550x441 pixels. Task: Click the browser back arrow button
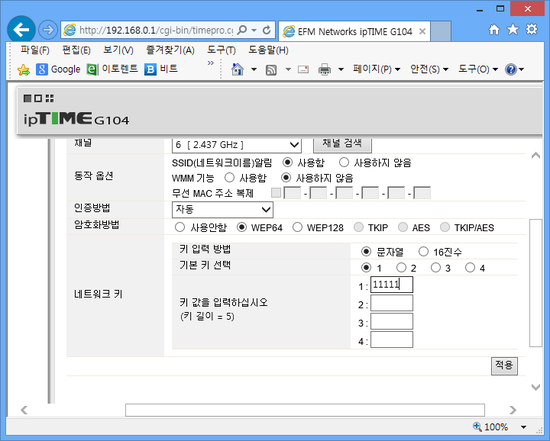[x=21, y=30]
